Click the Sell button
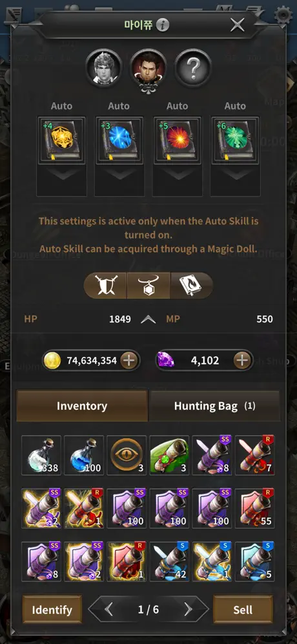The width and height of the screenshot is (297, 644). (243, 610)
